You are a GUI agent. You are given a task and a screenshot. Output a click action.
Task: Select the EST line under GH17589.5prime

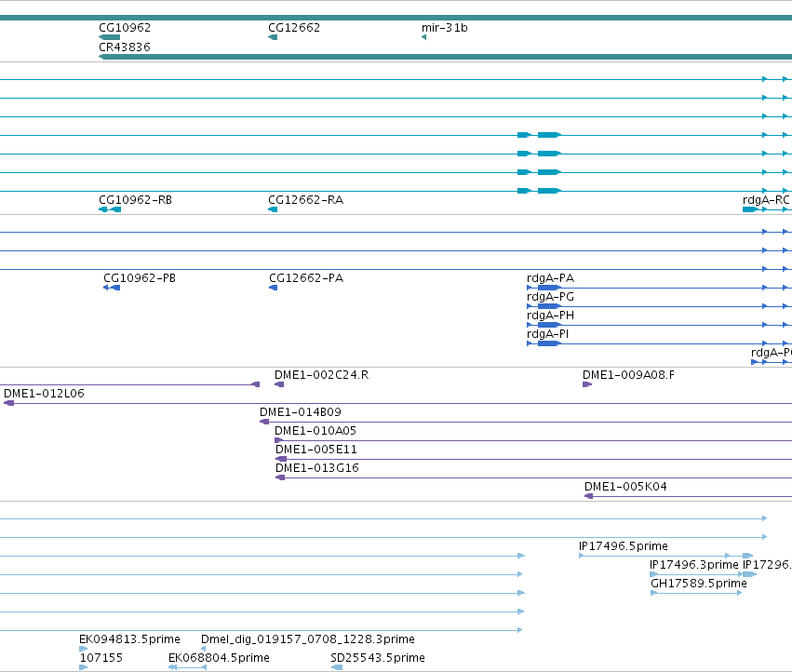pos(696,594)
